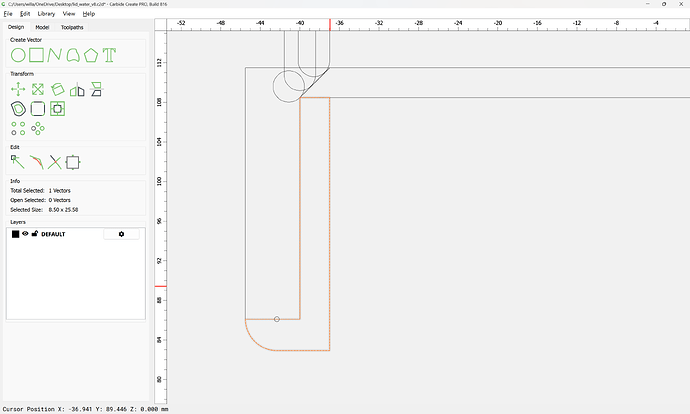Open the File menu
The height and width of the screenshot is (414, 690).
pos(8,14)
